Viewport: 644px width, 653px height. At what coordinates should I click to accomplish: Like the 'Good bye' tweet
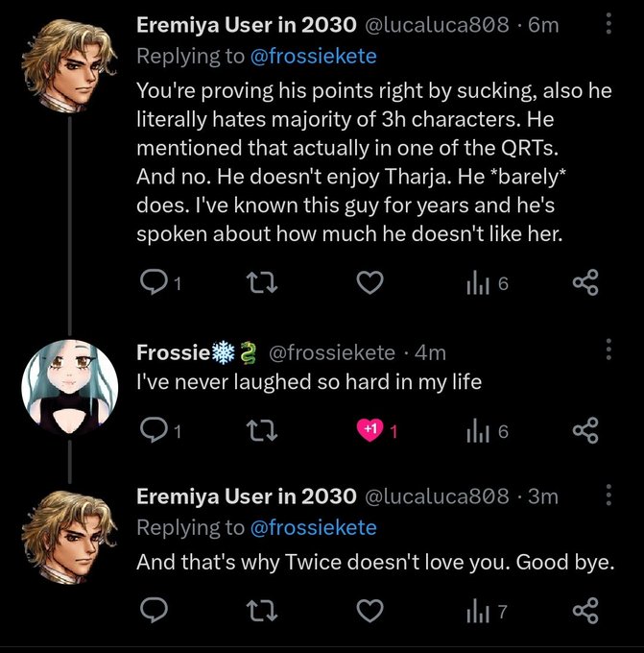coord(370,611)
